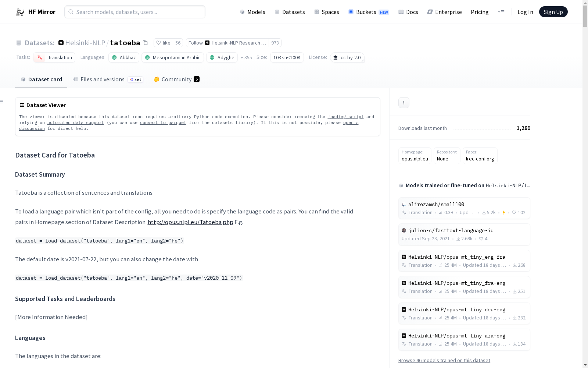Click the julien-c profile avatar icon
Screen dimensions: 588x368
[404, 231]
